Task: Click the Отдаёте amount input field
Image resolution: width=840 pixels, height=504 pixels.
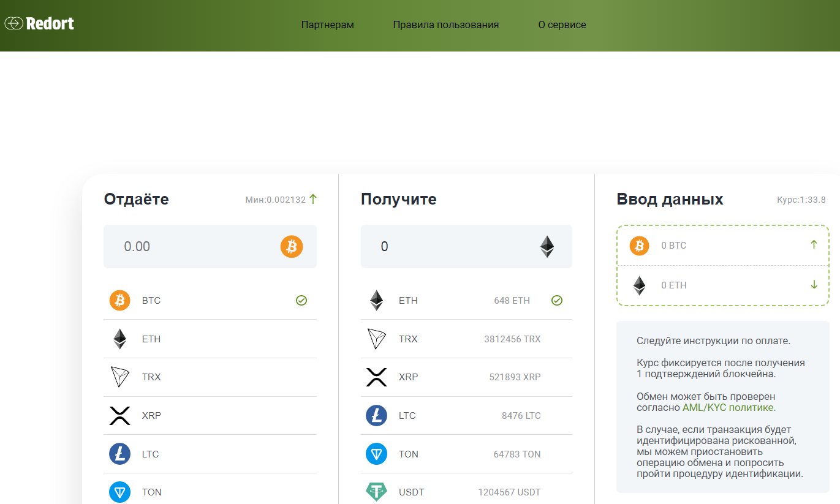Action: [x=210, y=246]
